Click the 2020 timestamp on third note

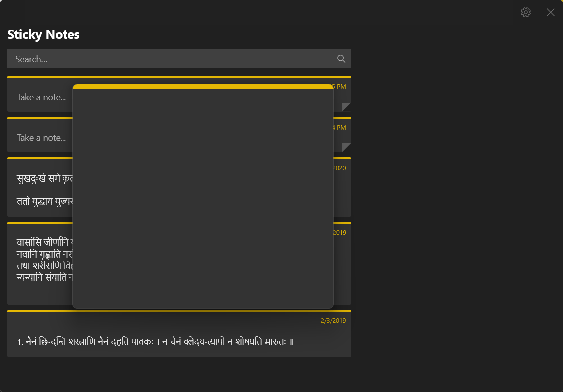click(x=340, y=168)
